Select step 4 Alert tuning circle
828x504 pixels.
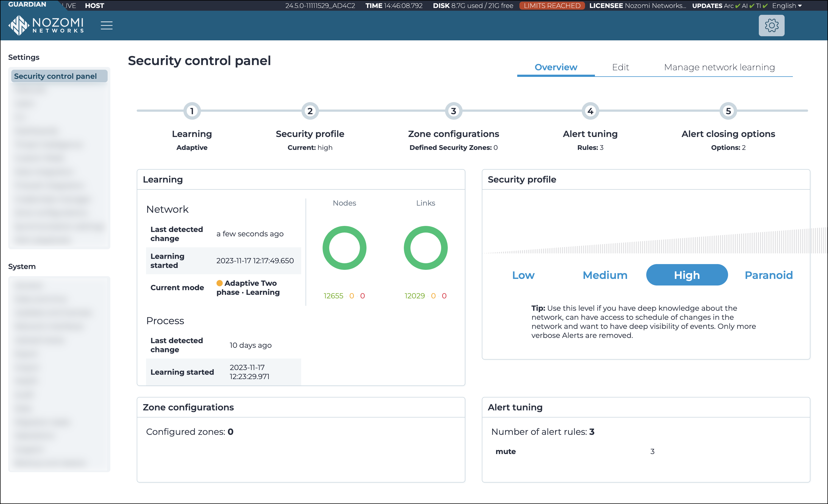(x=590, y=111)
